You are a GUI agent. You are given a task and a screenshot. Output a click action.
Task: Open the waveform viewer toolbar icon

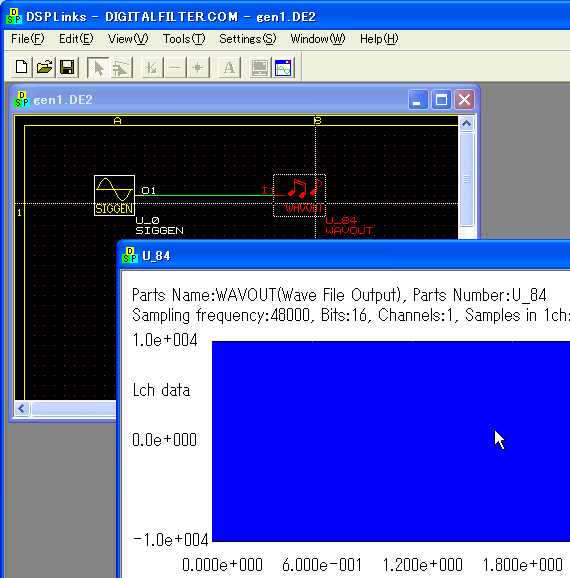(283, 67)
